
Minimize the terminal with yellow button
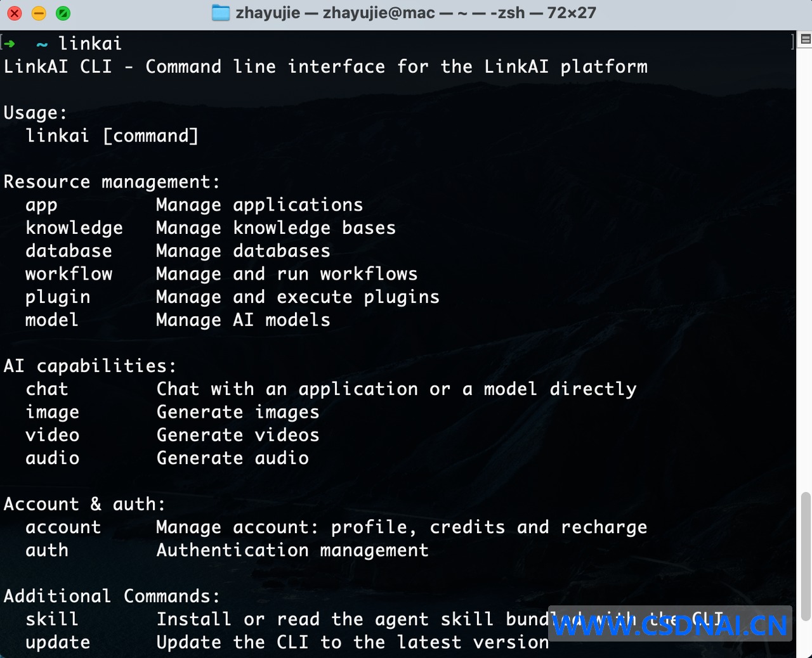pos(39,13)
